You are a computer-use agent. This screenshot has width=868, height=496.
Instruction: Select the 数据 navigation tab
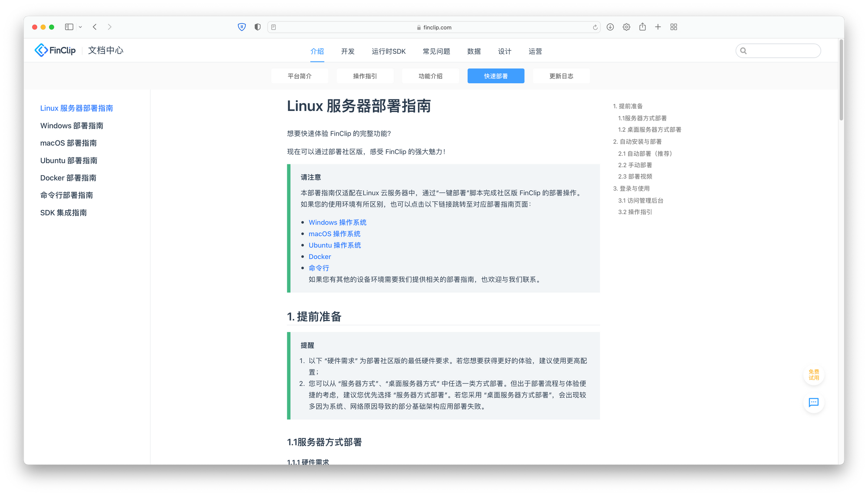[x=474, y=51]
